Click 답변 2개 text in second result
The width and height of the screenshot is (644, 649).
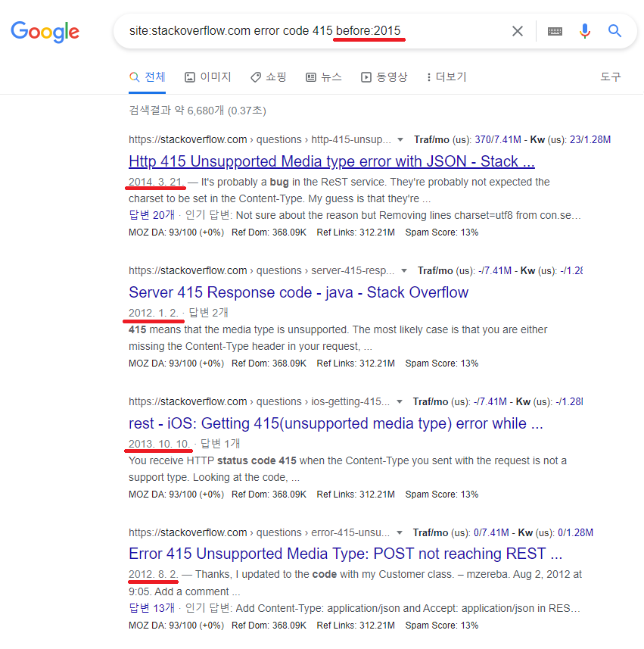(x=208, y=313)
